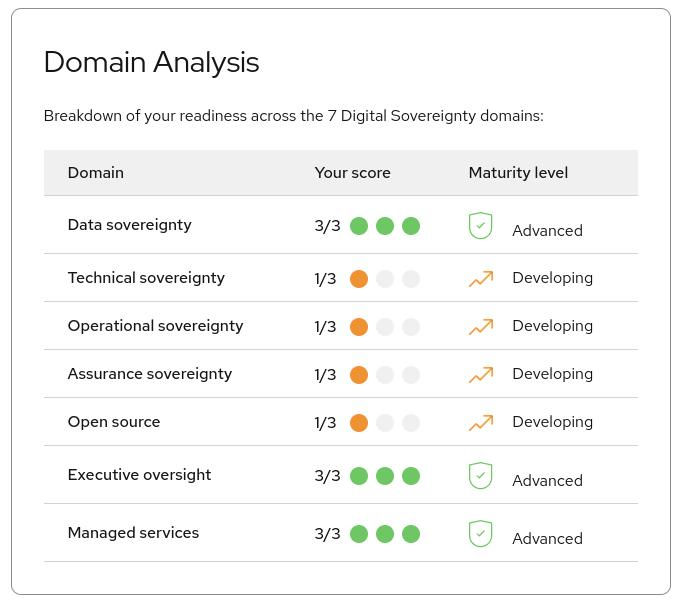Screen dimensions: 678x602
Task: Click the trend arrow icon for Operational sovereignty
Action: (481, 327)
